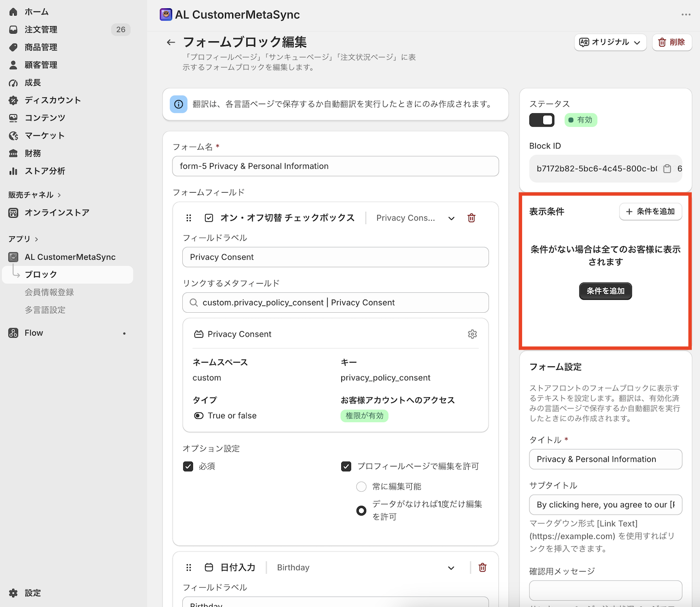The width and height of the screenshot is (700, 607).
Task: Click the AL CustomerMetaSync header app icon
Action: click(x=166, y=15)
